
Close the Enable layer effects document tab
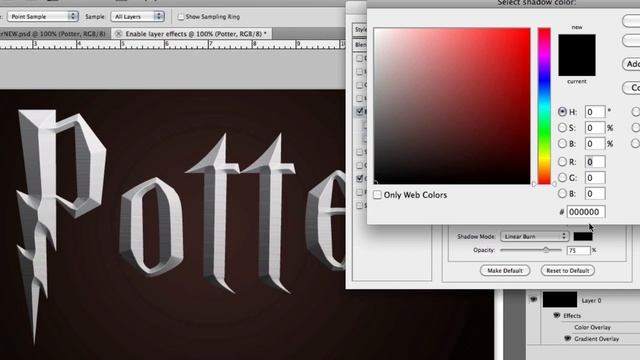pyautogui.click(x=118, y=33)
